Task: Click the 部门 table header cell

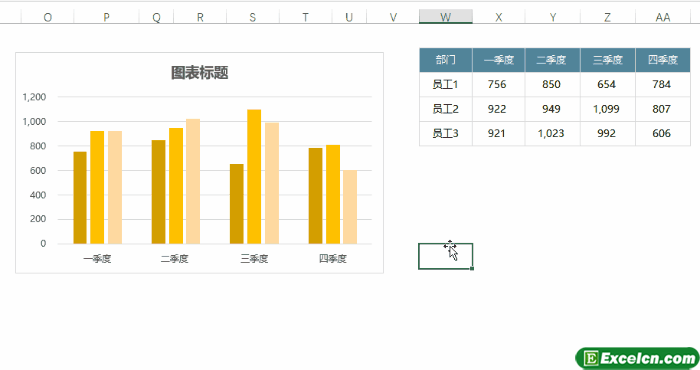Action: [446, 60]
